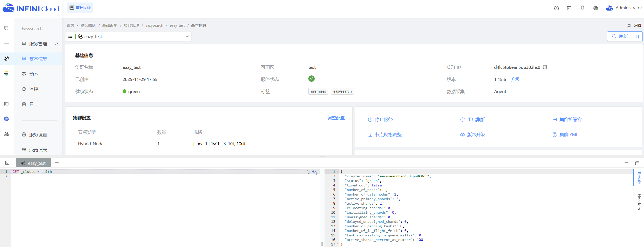
Task: Open 变更记录 in the sidebar
Action: point(38,150)
